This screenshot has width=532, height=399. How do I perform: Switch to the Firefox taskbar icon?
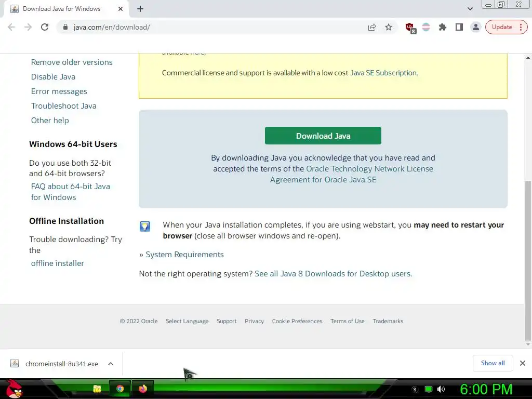click(143, 389)
